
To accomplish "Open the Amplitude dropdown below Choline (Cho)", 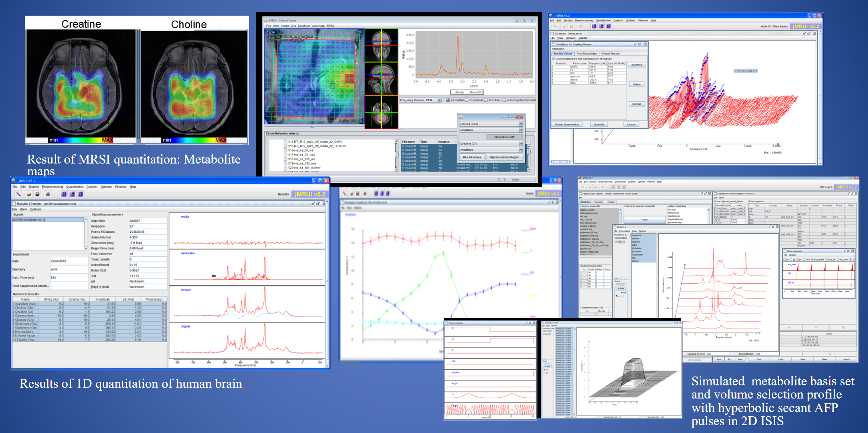I will click(491, 130).
